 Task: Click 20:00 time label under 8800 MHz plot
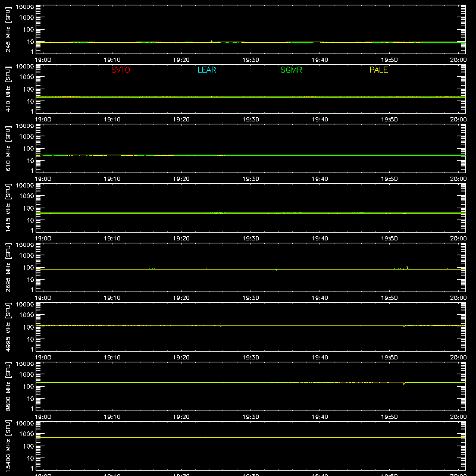[x=458, y=417]
